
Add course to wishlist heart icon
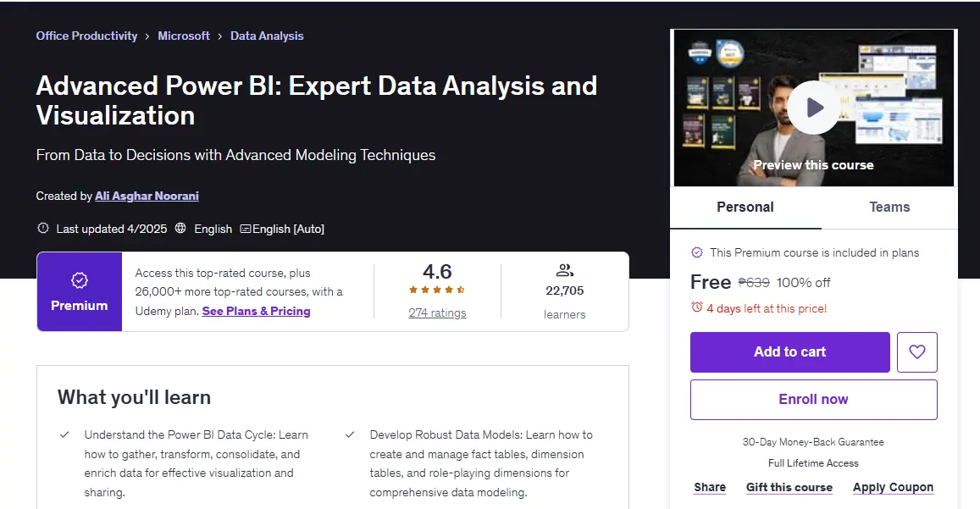pyautogui.click(x=916, y=352)
